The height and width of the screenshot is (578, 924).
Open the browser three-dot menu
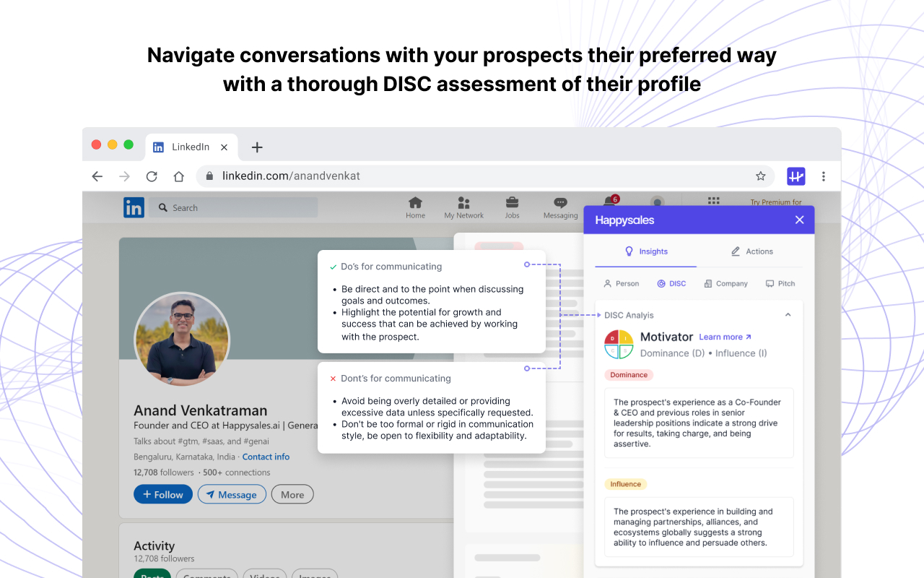(824, 176)
